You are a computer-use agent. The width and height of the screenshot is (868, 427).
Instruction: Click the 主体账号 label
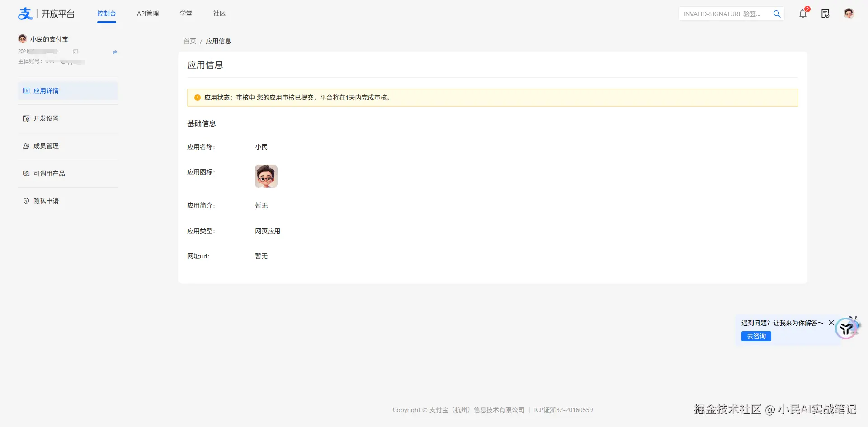pyautogui.click(x=30, y=61)
